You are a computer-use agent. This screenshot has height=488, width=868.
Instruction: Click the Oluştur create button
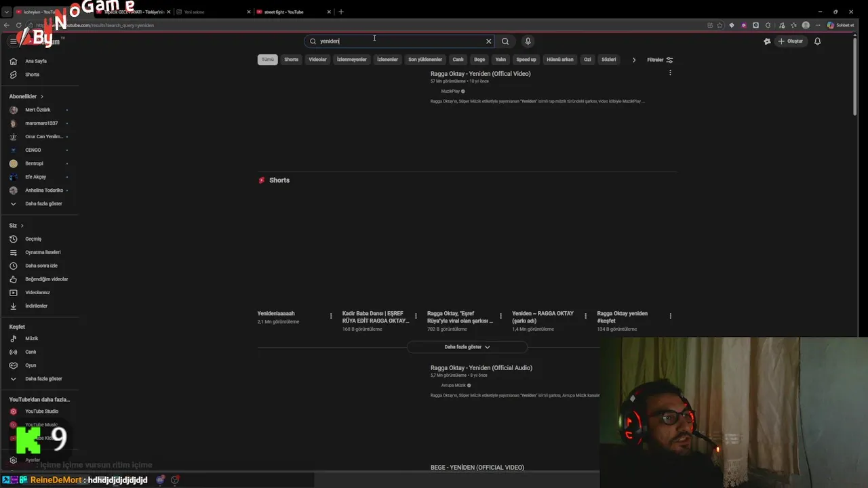(791, 41)
